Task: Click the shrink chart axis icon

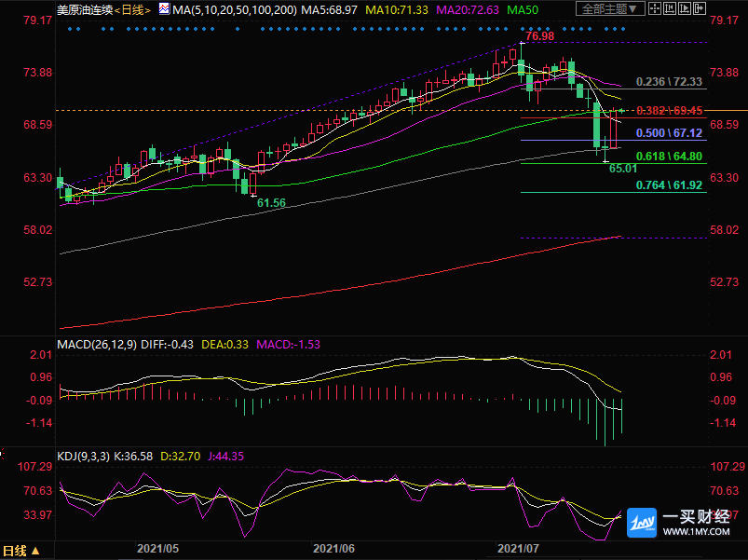Action: pyautogui.click(x=670, y=8)
